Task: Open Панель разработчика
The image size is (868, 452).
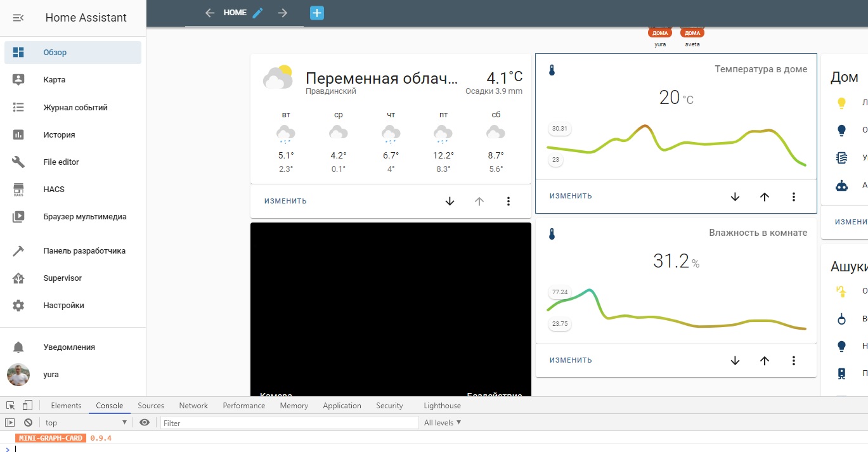Action: [73, 250]
